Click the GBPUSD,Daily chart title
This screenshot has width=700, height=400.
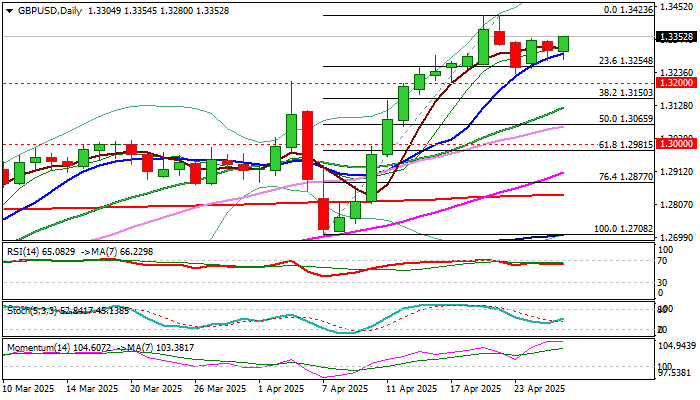point(50,11)
